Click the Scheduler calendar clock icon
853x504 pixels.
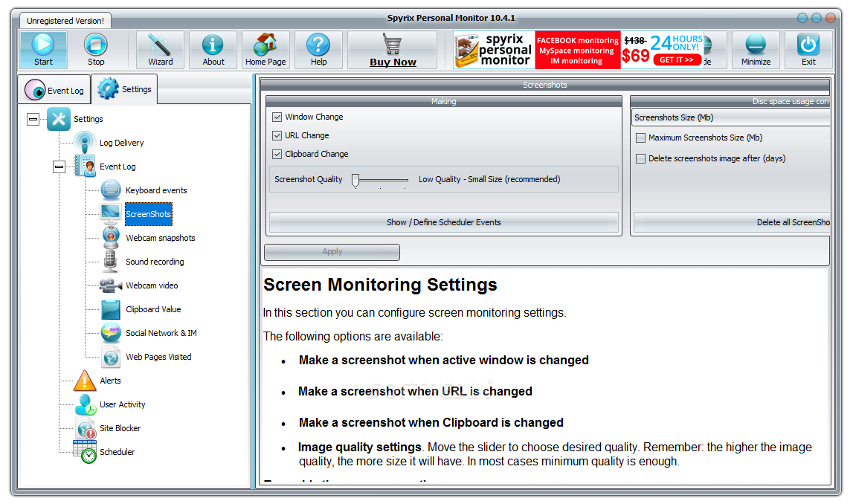pyautogui.click(x=85, y=452)
